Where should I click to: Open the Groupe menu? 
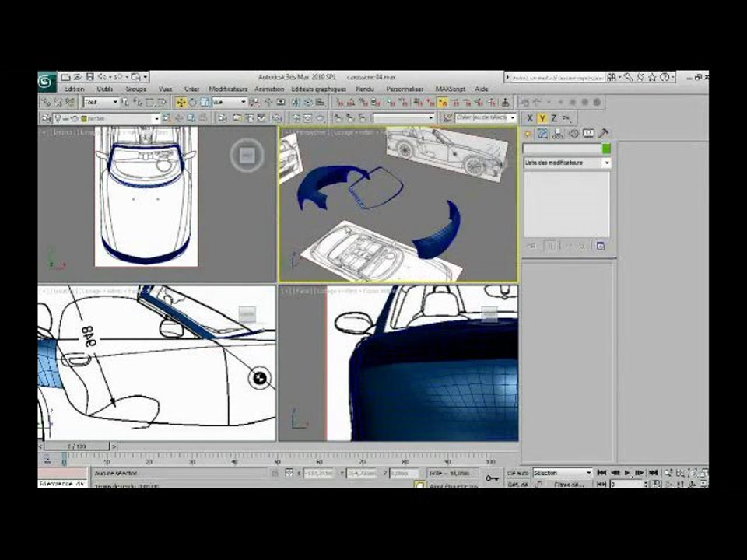tap(135, 89)
